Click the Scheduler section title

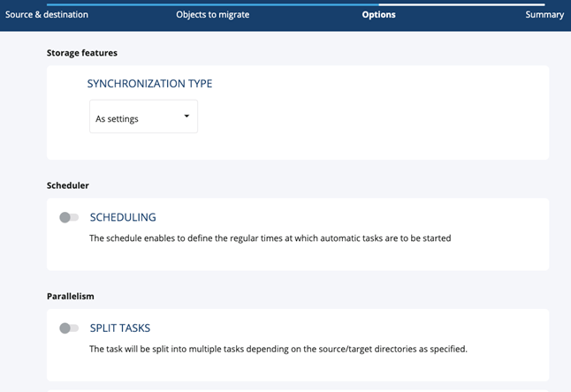[68, 185]
